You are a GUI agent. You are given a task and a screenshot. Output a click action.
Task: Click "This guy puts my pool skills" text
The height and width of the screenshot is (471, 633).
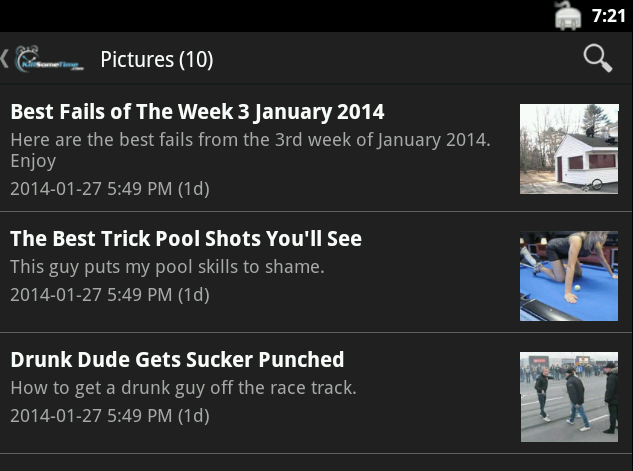click(x=167, y=267)
